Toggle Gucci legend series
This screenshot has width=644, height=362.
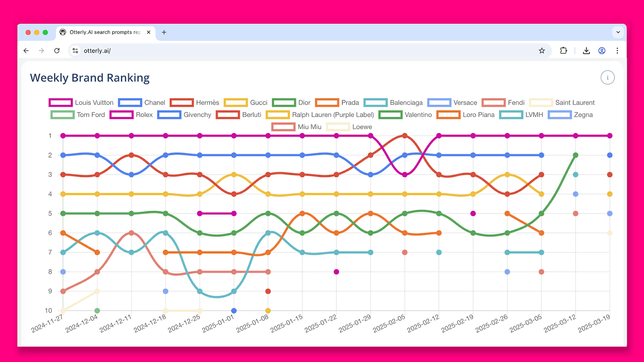(246, 103)
